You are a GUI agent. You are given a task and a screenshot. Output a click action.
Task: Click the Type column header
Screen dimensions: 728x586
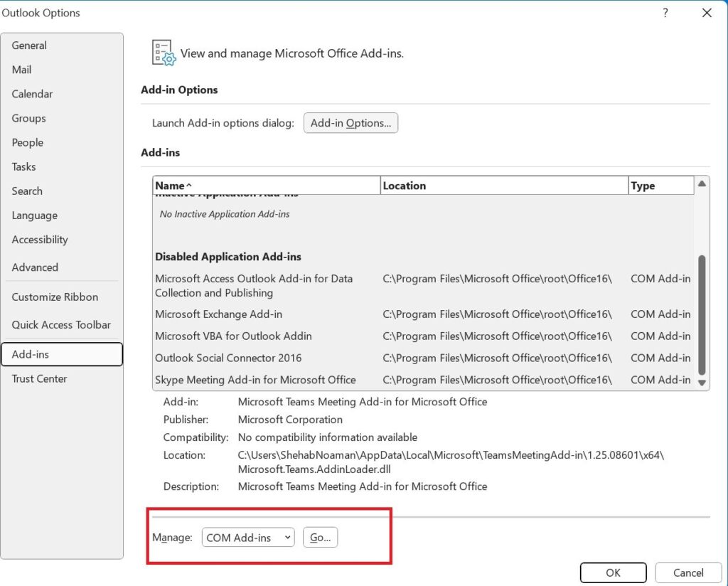click(x=660, y=186)
